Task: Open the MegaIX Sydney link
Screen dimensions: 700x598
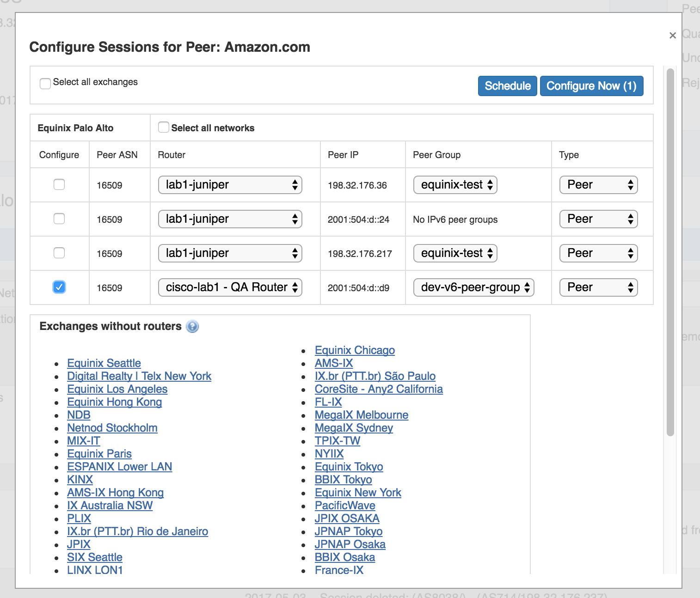Action: (x=354, y=428)
